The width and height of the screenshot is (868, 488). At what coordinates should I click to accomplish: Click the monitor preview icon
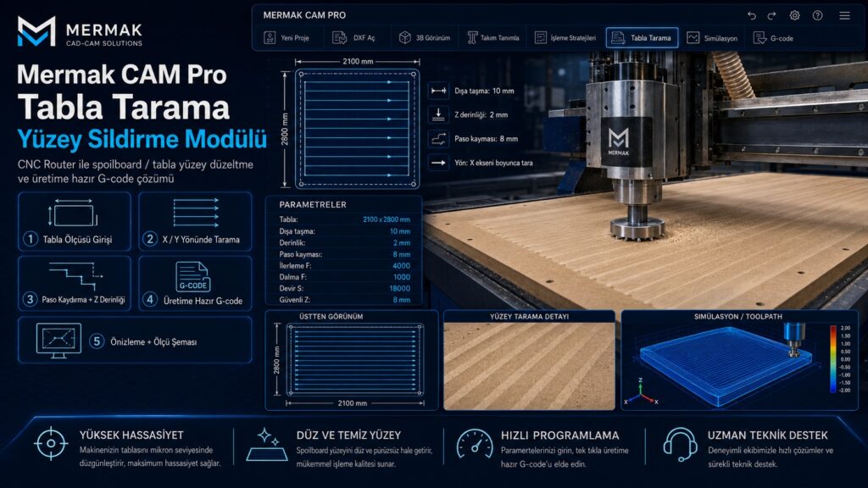click(x=58, y=340)
